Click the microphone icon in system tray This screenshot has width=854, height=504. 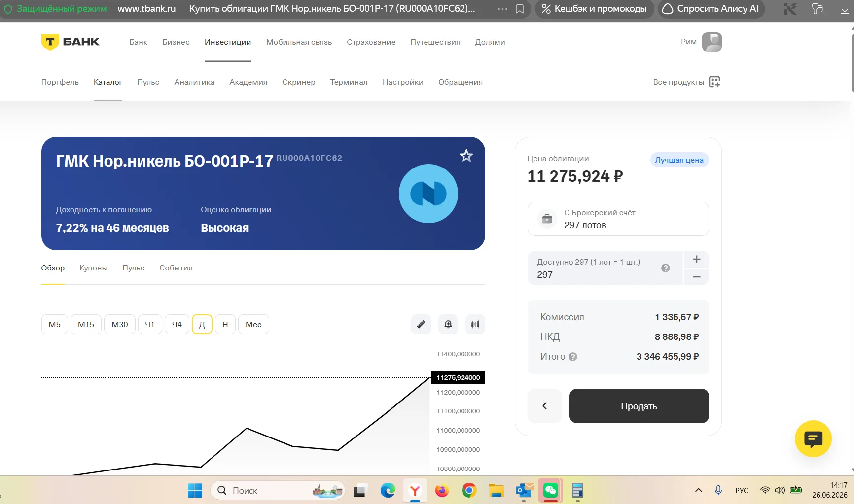click(718, 490)
